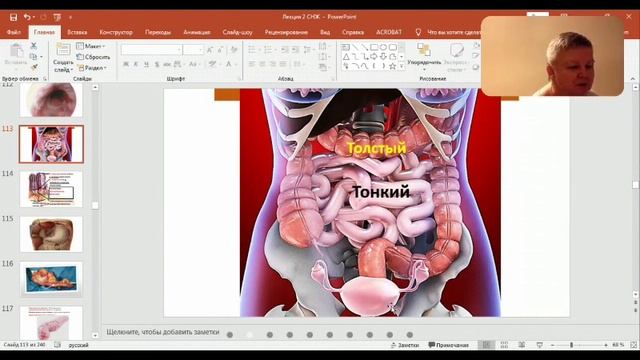Open the Вставка ribbon tab
Image resolution: width=640 pixels, height=360 pixels.
click(77, 32)
